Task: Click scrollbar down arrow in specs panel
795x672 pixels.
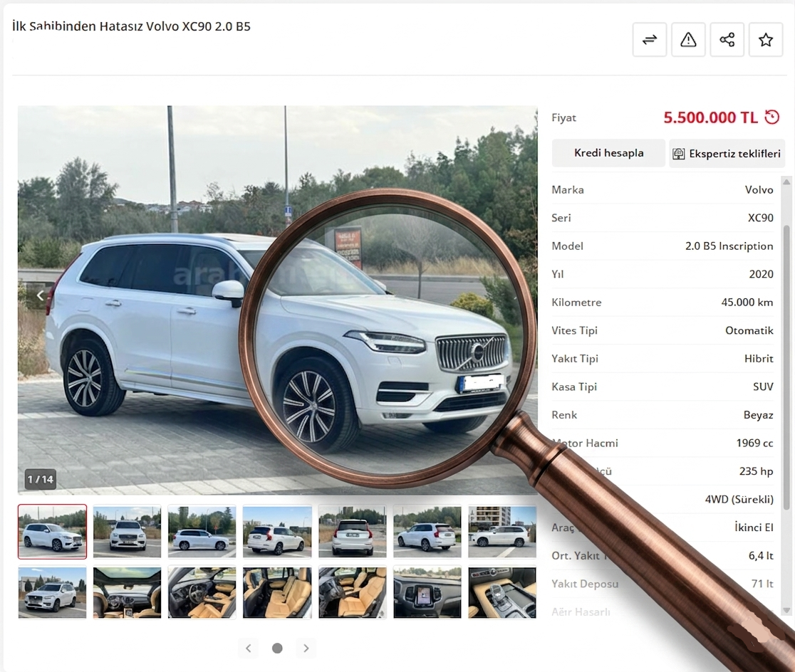Action: [x=786, y=611]
